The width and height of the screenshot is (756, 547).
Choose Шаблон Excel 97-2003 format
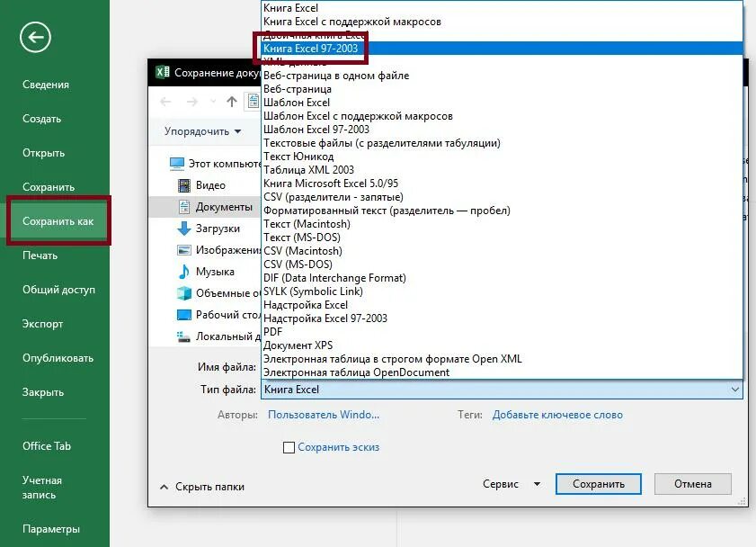click(x=502, y=130)
